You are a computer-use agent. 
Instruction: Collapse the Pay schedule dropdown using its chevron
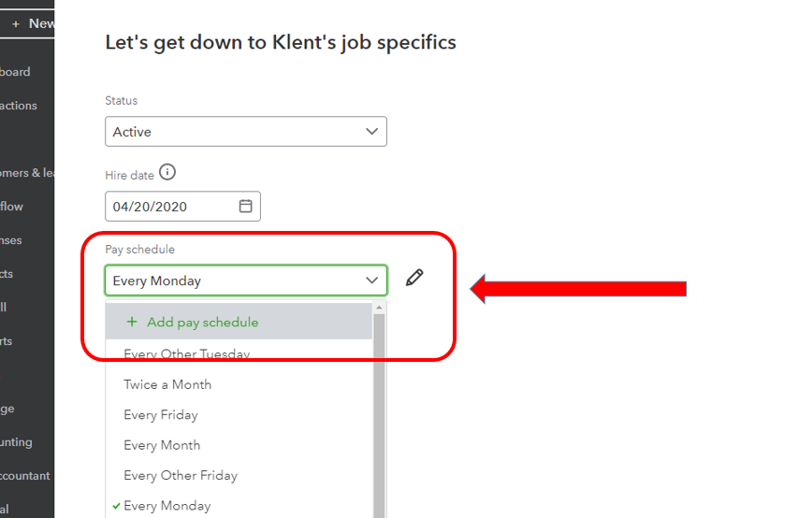point(371,280)
